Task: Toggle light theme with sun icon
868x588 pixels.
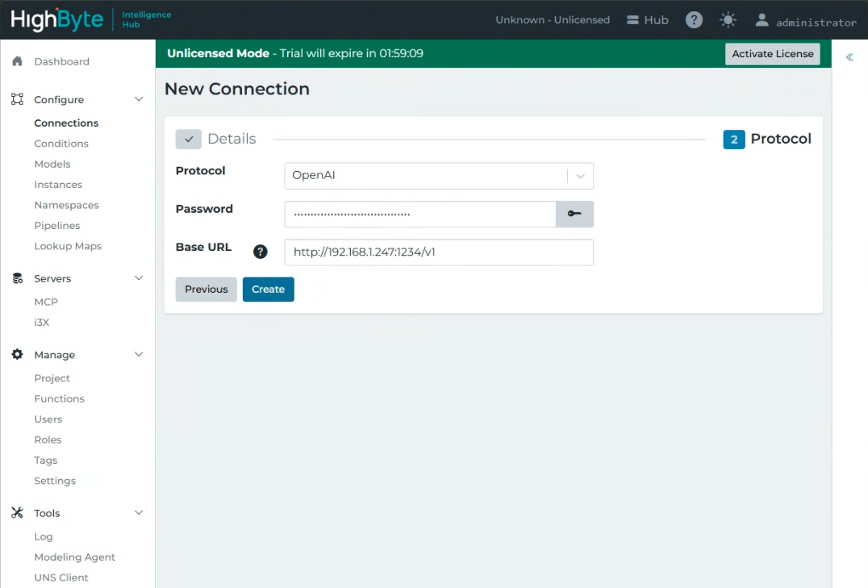Action: 728,20
